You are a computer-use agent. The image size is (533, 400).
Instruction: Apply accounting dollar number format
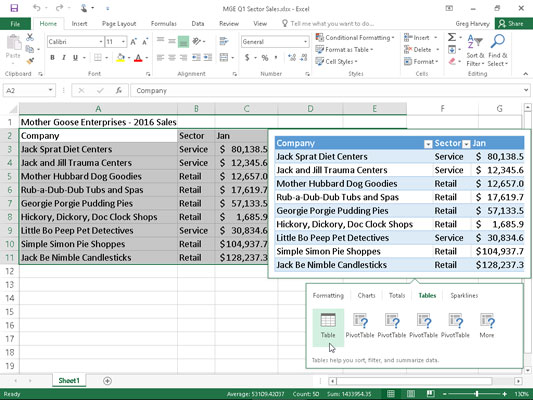point(247,58)
